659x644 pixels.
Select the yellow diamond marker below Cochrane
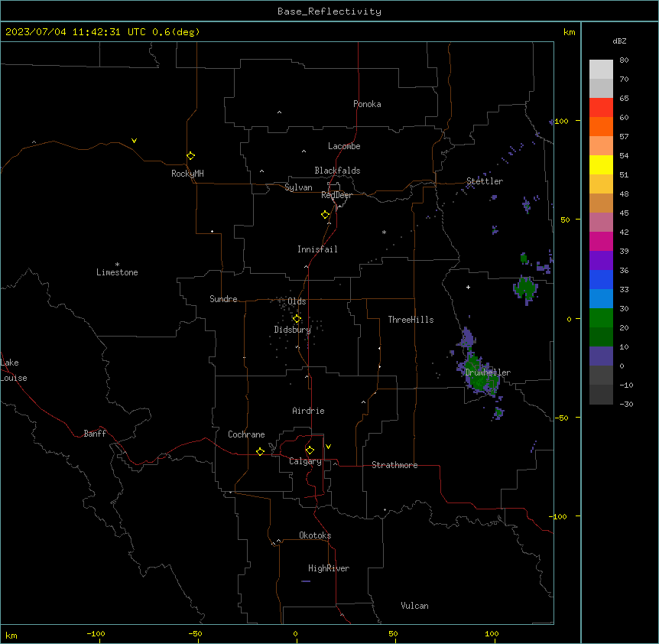click(x=260, y=451)
